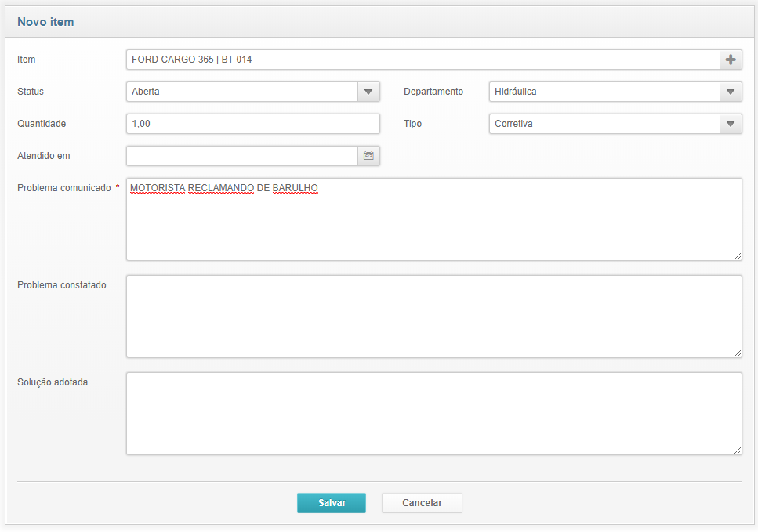This screenshot has width=758, height=532.
Task: Open the calendar picker for Atendido em
Action: click(368, 156)
